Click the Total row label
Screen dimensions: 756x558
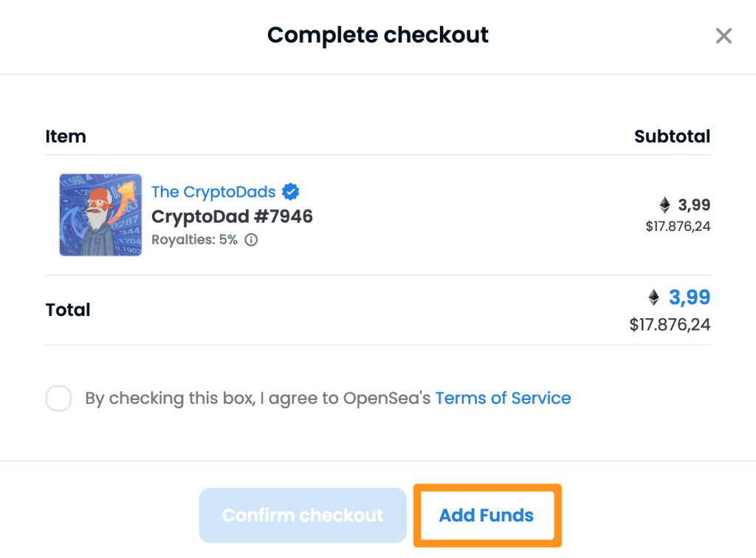pos(68,310)
